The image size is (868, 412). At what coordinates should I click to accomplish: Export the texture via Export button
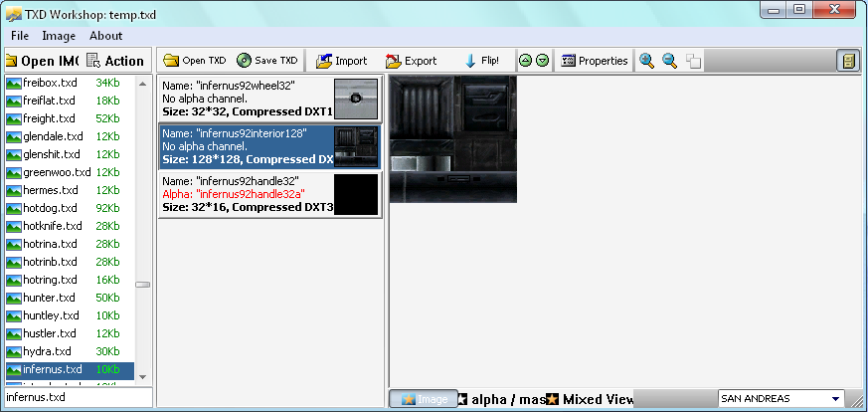411,61
